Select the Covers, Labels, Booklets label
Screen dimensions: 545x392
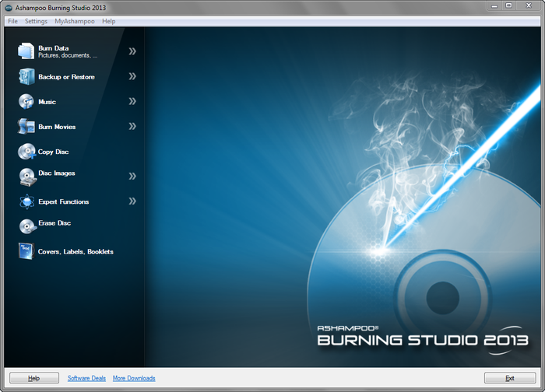(x=76, y=252)
